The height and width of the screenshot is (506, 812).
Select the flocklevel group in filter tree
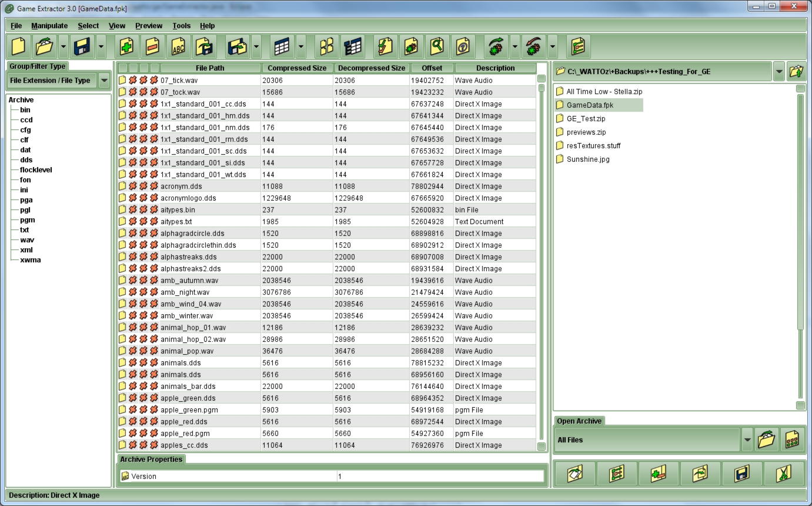tap(36, 170)
